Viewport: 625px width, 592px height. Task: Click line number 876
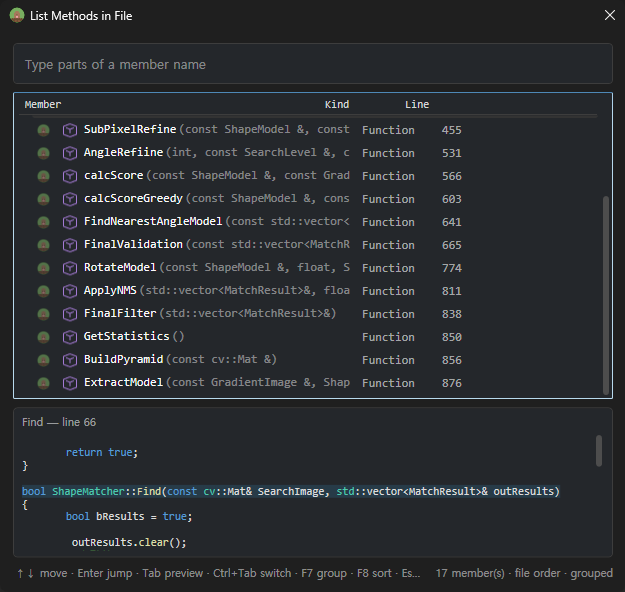click(x=451, y=383)
